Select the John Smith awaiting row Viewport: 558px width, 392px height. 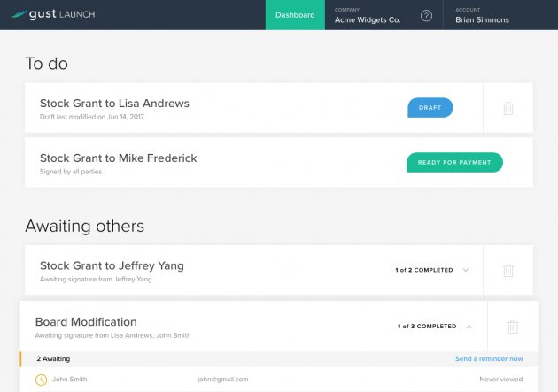279,380
